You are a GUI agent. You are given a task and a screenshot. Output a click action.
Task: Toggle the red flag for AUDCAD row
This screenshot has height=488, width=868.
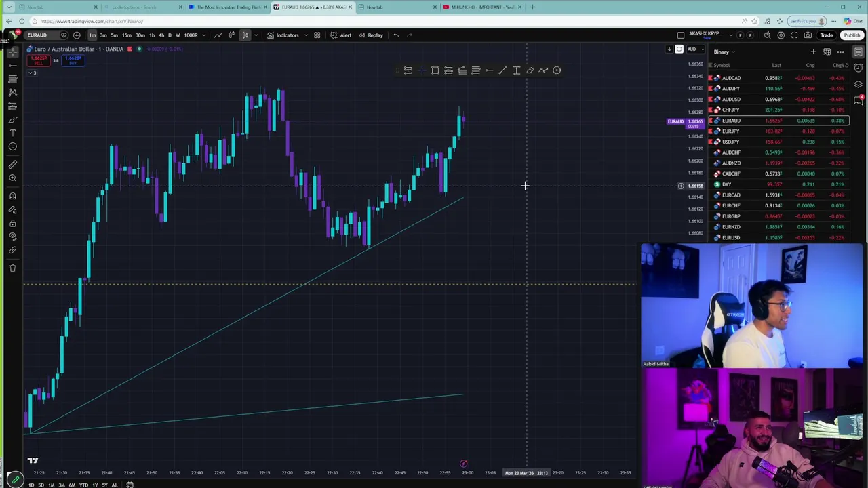coord(710,78)
